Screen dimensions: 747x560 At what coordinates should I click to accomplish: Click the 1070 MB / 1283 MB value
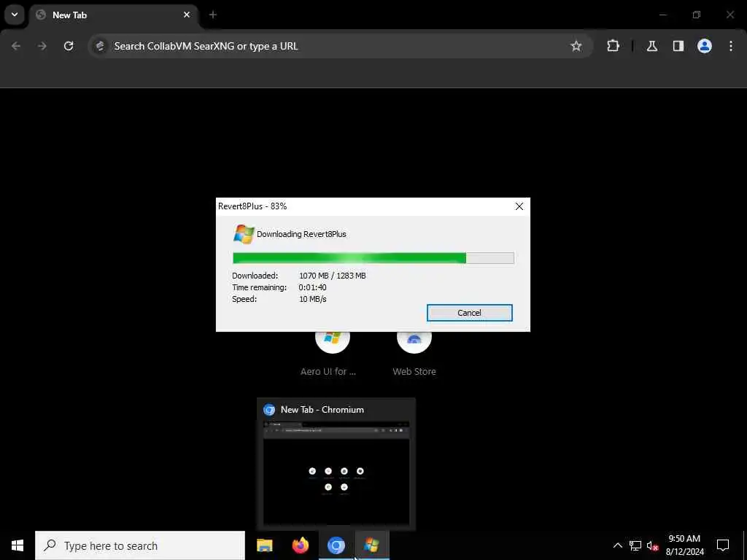tap(333, 276)
